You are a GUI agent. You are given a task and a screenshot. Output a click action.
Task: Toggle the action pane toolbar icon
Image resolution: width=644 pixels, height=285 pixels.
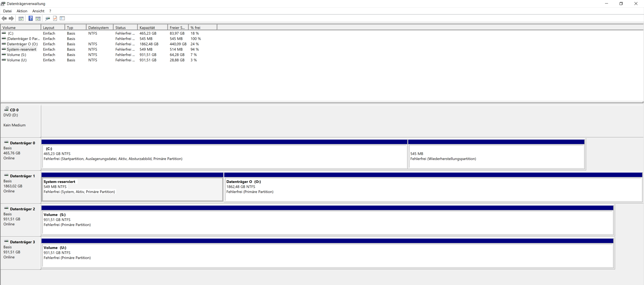coord(38,18)
